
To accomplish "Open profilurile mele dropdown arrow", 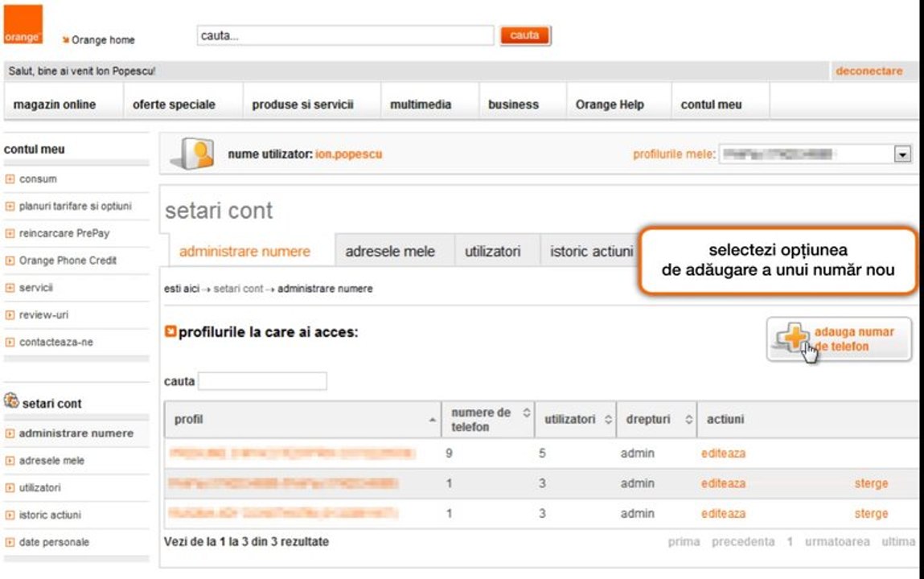I will click(x=902, y=154).
